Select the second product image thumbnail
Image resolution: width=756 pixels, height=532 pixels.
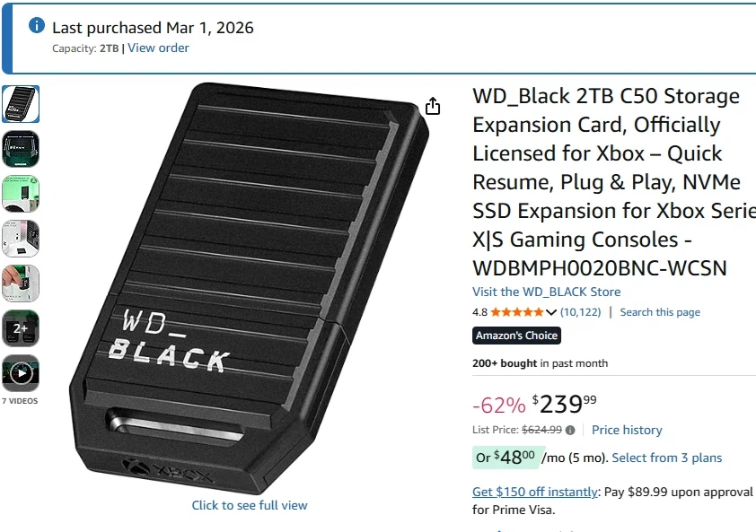[x=21, y=149]
